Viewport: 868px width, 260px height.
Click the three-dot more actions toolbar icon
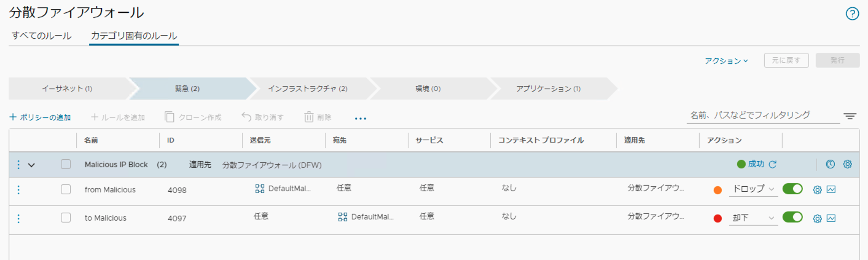(x=361, y=117)
